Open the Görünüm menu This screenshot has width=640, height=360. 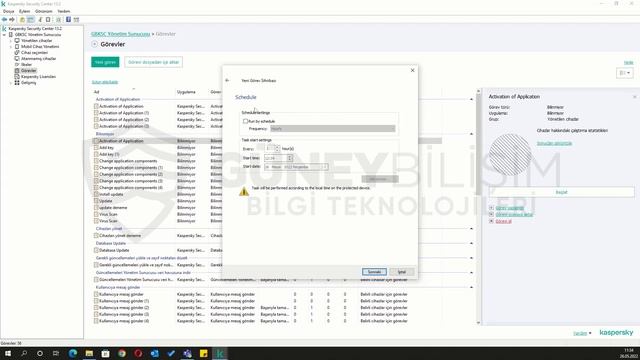[x=44, y=11]
